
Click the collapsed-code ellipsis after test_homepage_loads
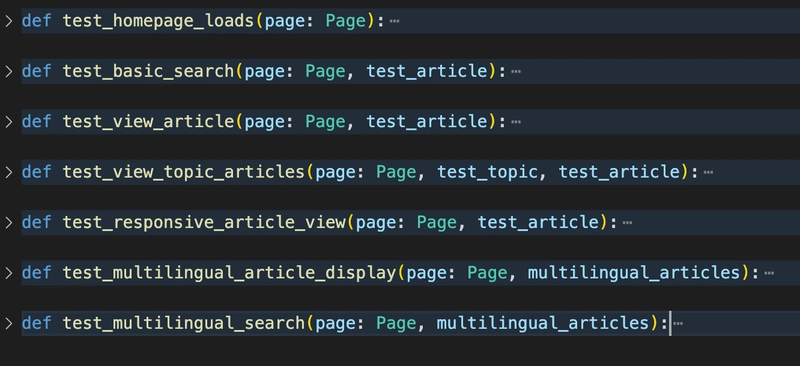click(394, 21)
